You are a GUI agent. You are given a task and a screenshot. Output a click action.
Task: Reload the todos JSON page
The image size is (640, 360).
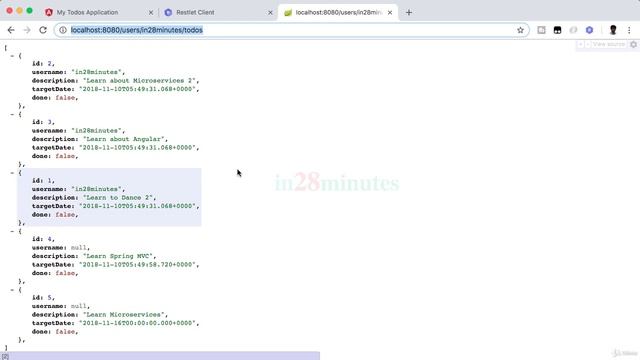(x=43, y=30)
